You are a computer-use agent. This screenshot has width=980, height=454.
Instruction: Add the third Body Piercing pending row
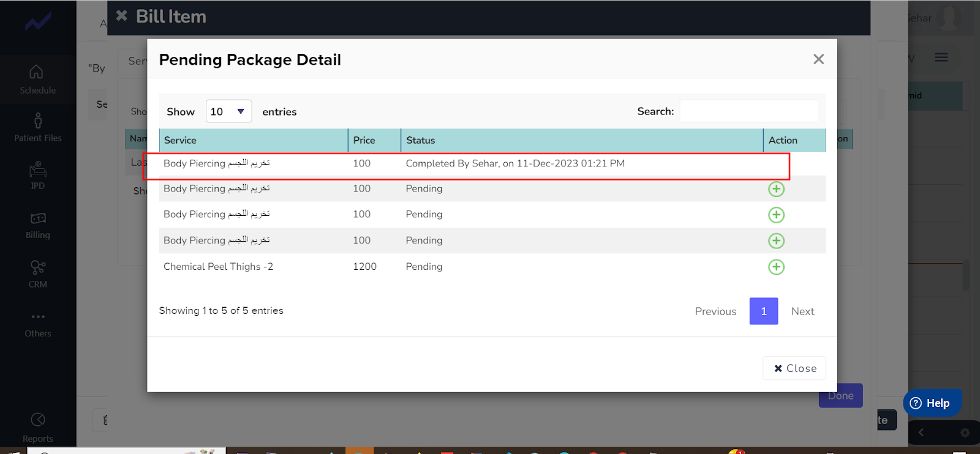coord(776,215)
